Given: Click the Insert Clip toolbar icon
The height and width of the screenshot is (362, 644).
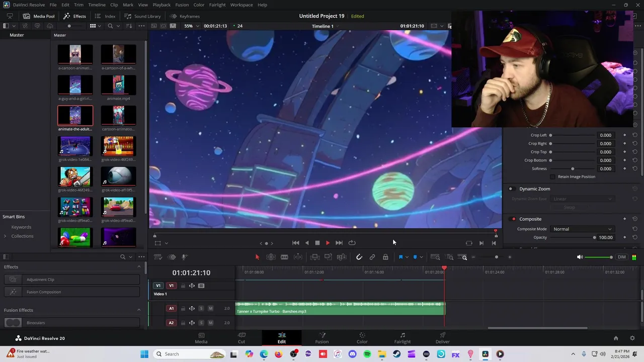Looking at the screenshot, I should click(315, 257).
